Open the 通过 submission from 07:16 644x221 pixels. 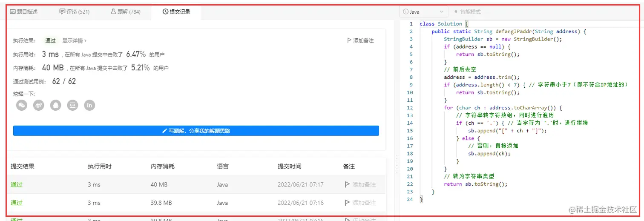(x=17, y=203)
